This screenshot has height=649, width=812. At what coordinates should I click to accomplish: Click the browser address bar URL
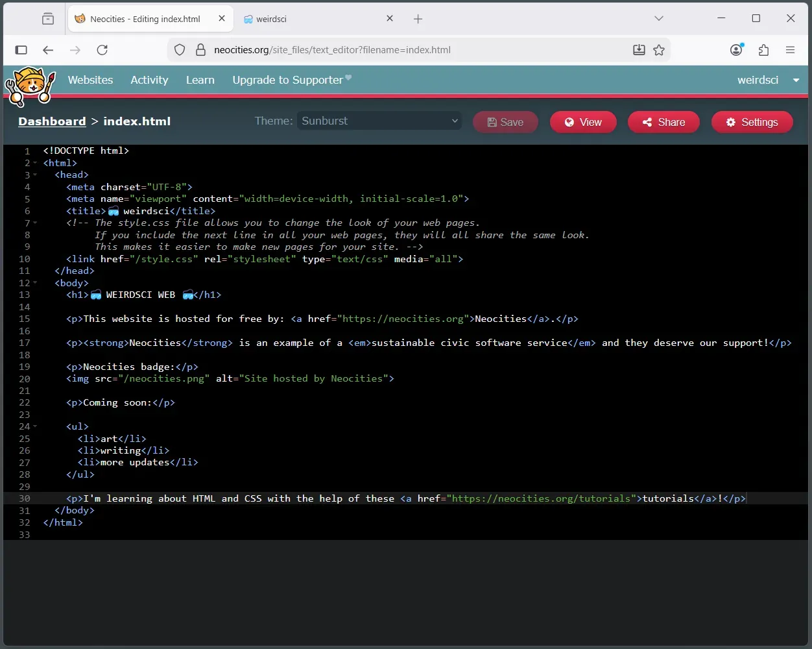tap(332, 50)
